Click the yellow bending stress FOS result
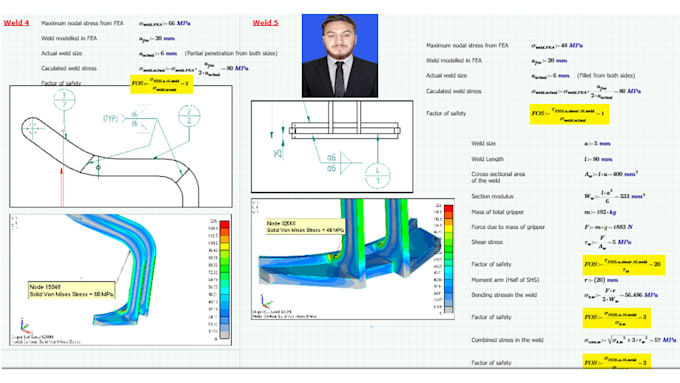 point(617,318)
